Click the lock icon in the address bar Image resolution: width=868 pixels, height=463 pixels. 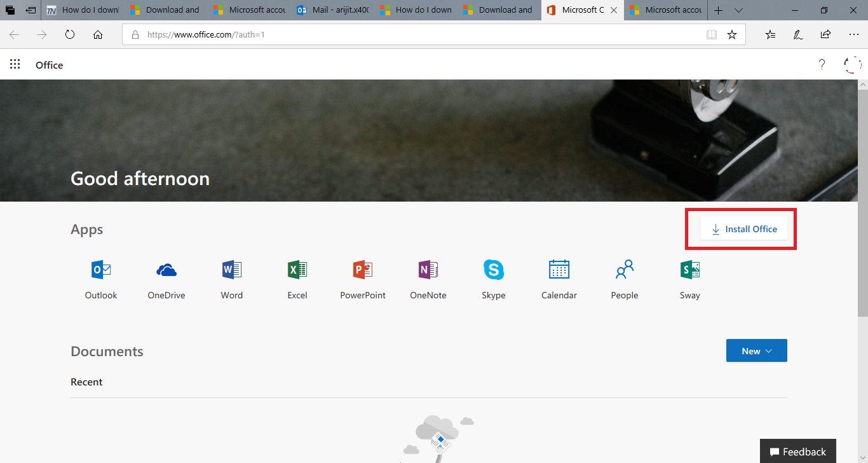pyautogui.click(x=135, y=35)
